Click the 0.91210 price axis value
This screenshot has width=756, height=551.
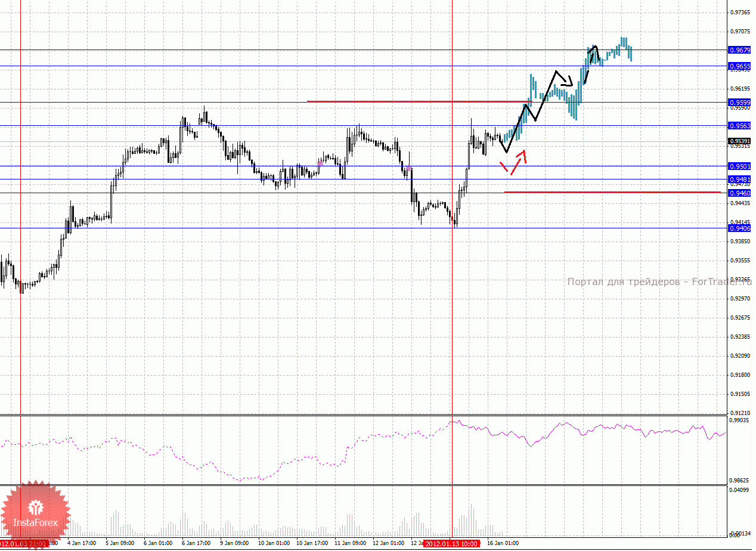pos(741,413)
